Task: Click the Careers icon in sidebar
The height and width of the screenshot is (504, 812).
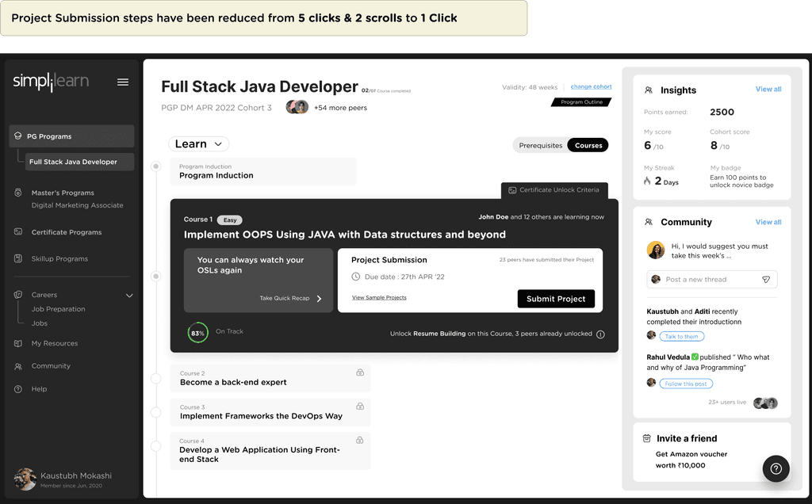Action: tap(18, 295)
